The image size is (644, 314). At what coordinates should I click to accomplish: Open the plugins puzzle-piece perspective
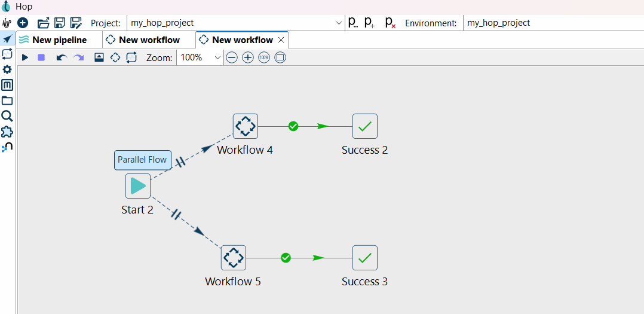click(7, 132)
